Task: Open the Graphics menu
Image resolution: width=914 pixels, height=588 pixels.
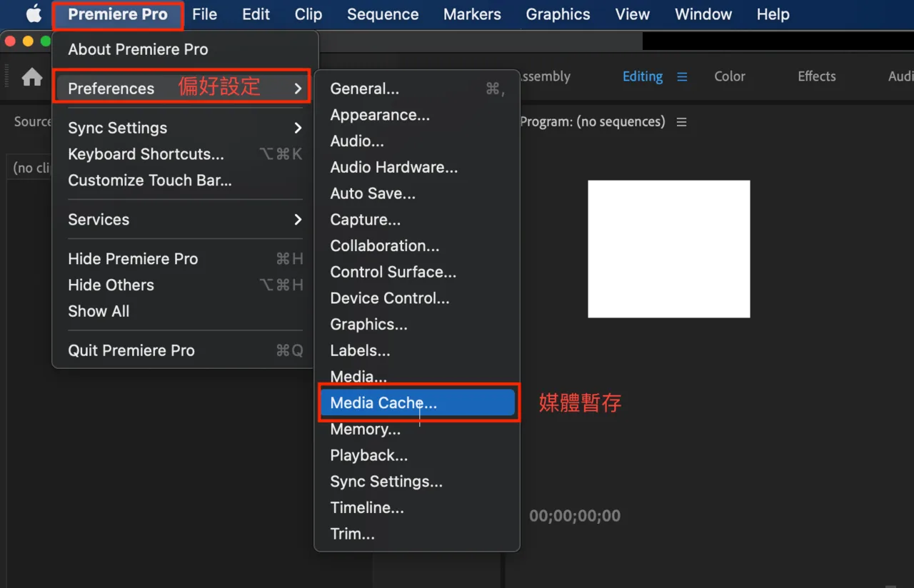Action: (x=558, y=14)
